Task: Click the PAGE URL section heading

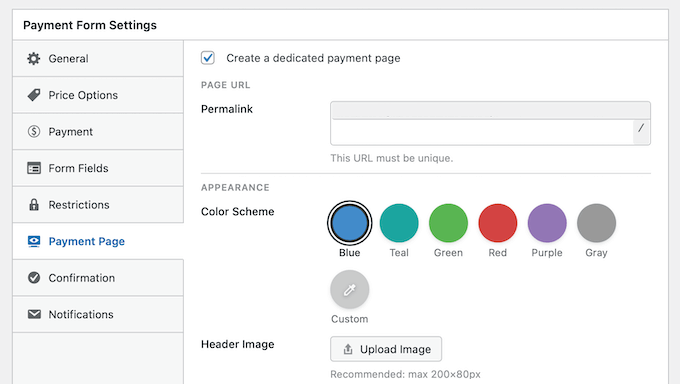Action: (x=226, y=85)
